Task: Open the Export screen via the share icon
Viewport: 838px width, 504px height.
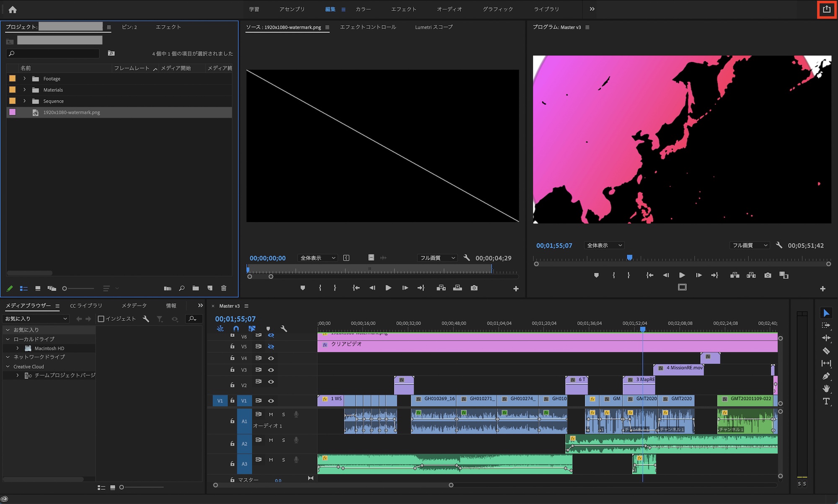Action: pyautogui.click(x=826, y=9)
